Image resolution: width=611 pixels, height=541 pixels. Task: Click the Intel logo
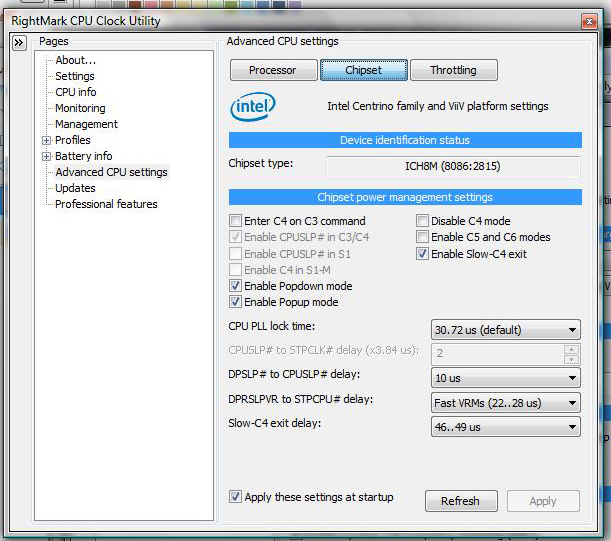[x=253, y=106]
